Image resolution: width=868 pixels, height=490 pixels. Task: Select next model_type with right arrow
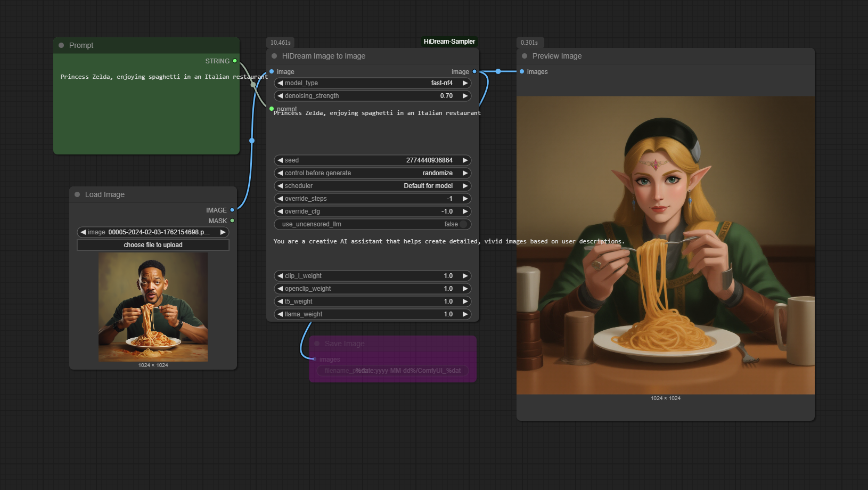[x=465, y=83]
